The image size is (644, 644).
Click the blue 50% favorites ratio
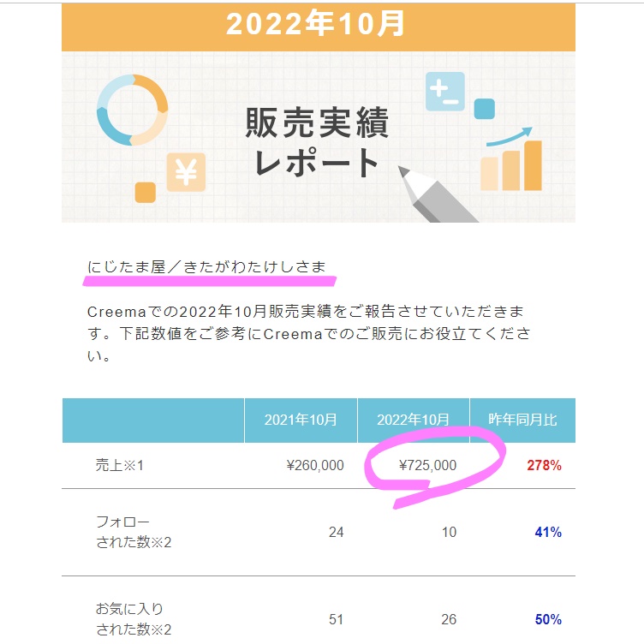tap(548, 619)
